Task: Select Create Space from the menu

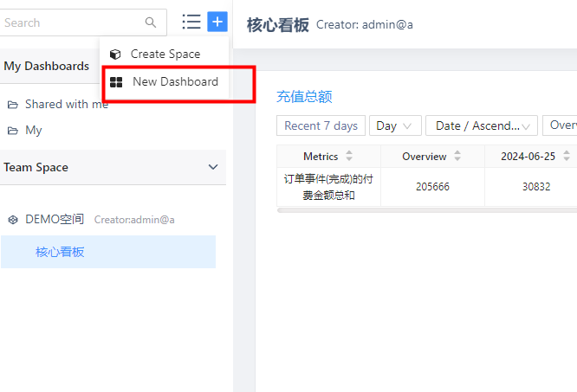Action: click(165, 55)
